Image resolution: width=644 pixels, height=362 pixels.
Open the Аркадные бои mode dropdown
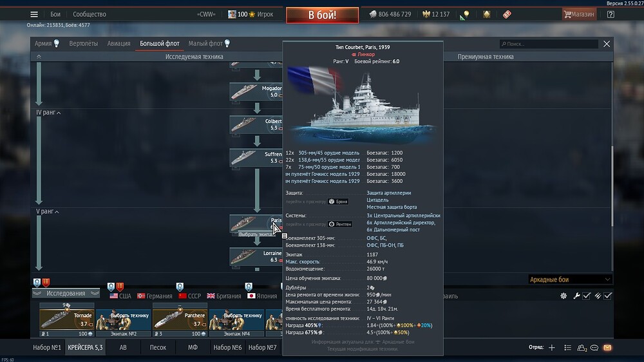pos(569,280)
